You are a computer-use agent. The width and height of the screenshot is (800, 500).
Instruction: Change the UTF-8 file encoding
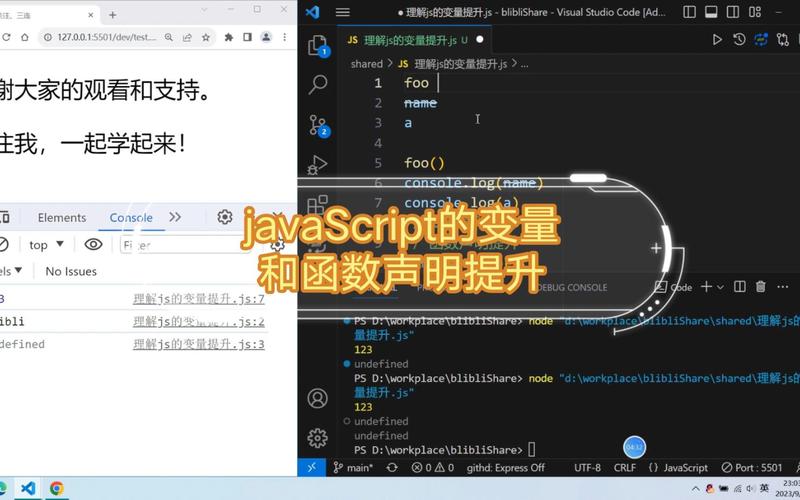587,467
